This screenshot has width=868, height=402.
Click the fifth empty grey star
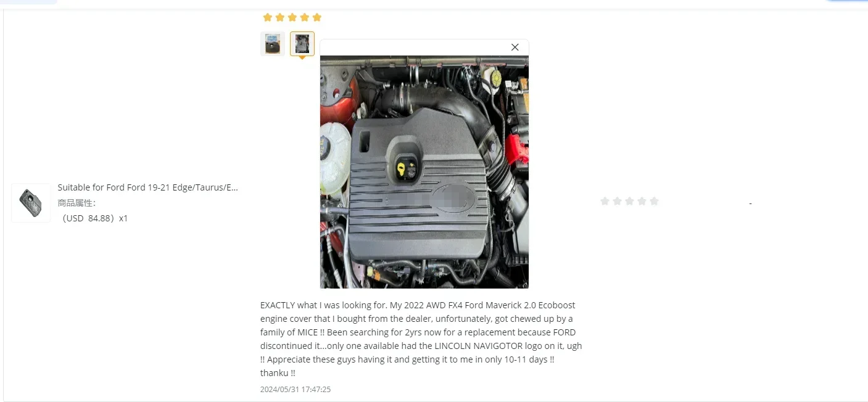[x=654, y=201]
